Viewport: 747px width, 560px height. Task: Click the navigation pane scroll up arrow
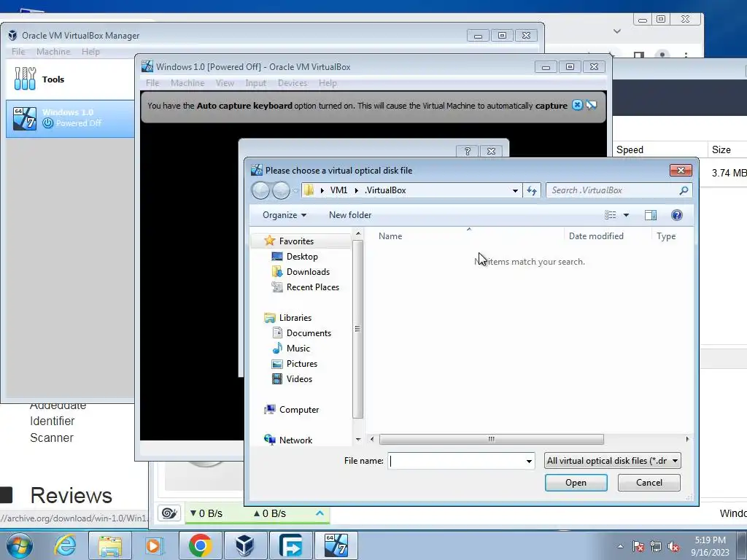(358, 234)
